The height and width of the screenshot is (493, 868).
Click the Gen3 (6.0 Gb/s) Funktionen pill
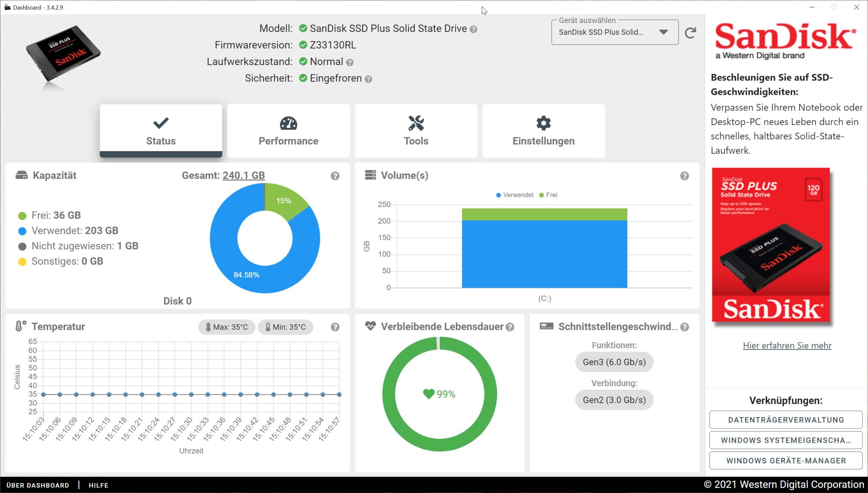tap(614, 362)
